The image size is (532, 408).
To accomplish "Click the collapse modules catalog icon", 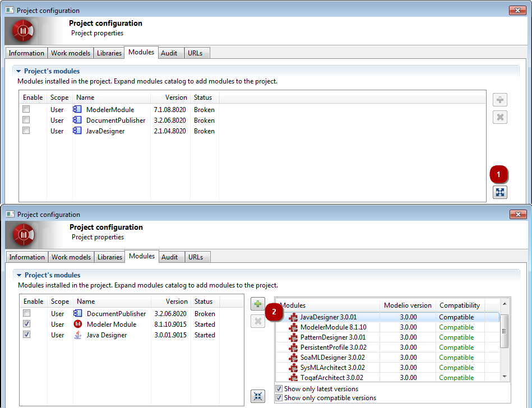I will point(257,396).
